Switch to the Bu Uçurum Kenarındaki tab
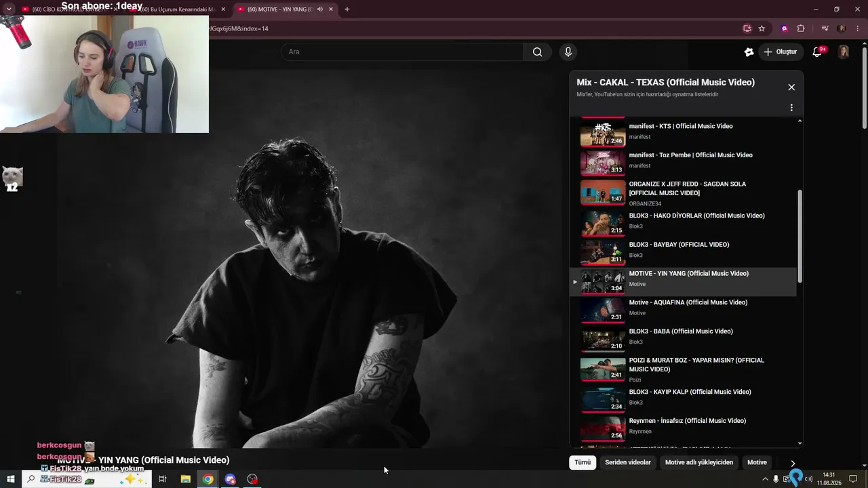The image size is (868, 488). (x=179, y=9)
